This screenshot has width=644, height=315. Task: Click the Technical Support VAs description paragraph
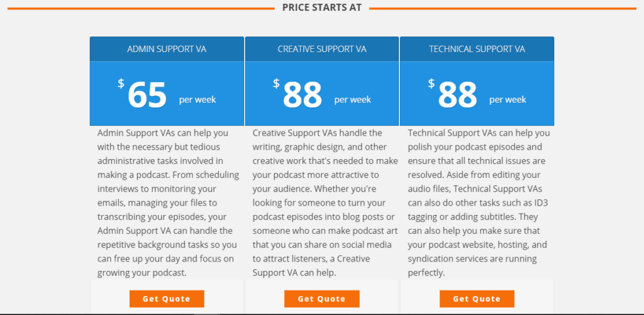479,203
